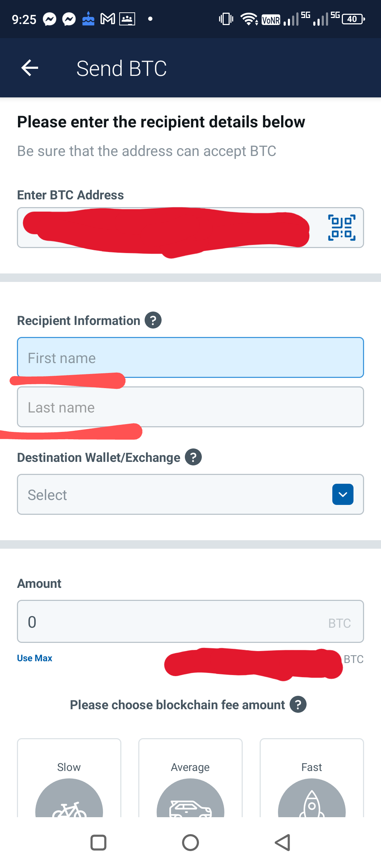Open the Select wallet/exchange field

point(190,494)
